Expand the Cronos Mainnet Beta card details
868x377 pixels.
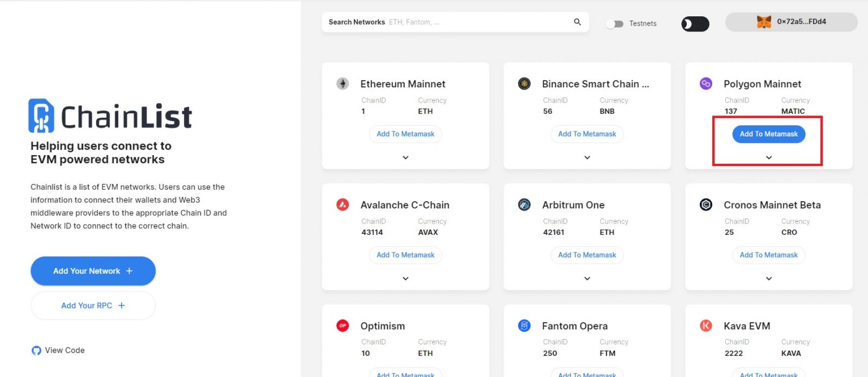pyautogui.click(x=769, y=278)
